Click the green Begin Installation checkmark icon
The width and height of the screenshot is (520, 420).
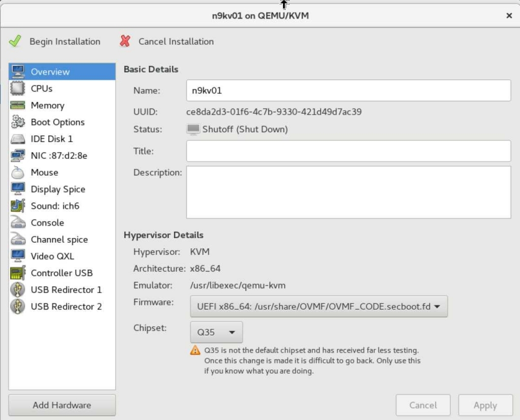tap(15, 41)
